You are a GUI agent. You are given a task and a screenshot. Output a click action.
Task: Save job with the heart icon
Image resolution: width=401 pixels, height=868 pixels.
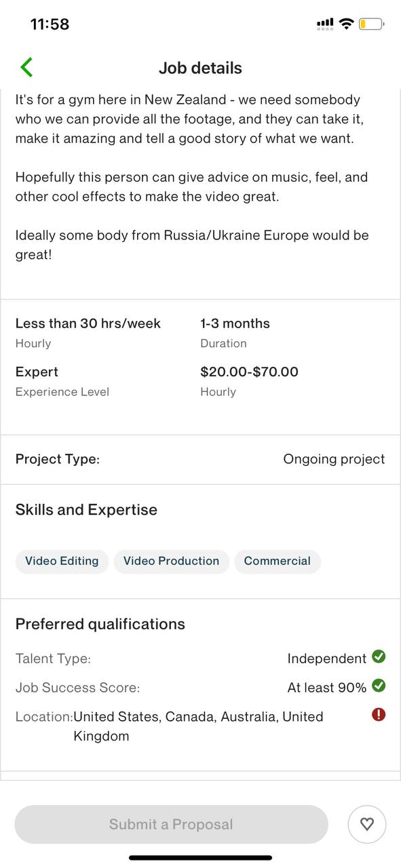pos(367,825)
